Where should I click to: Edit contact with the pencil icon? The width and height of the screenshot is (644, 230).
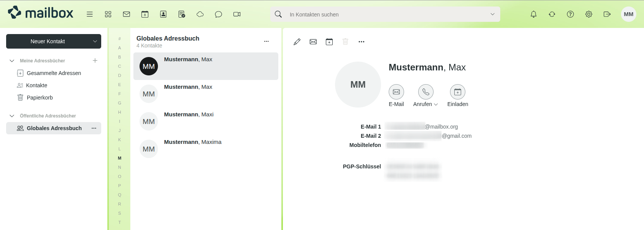point(297,42)
